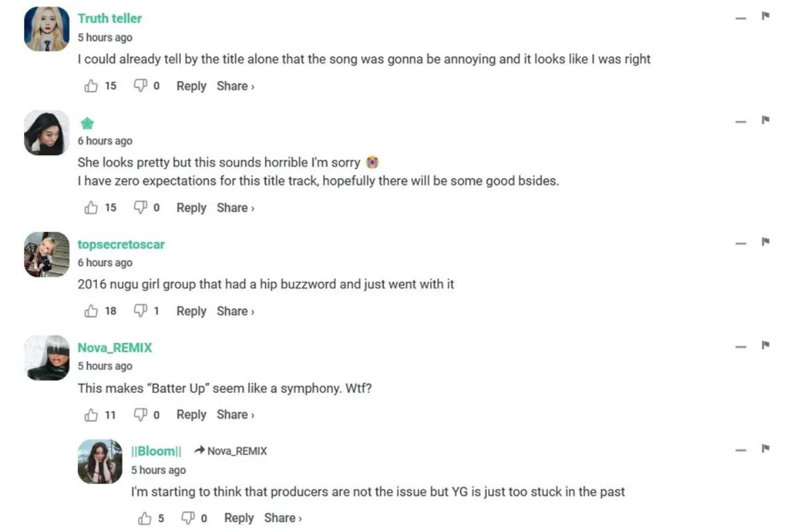This screenshot has height=532, width=798.
Task: Open Truth teller's profile via username
Action: coord(110,19)
